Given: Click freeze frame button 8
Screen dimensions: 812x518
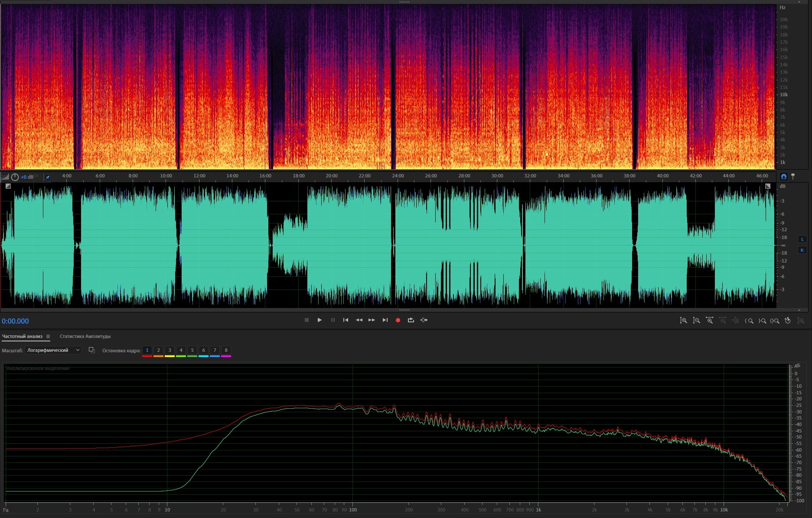Looking at the screenshot, I should coord(226,350).
